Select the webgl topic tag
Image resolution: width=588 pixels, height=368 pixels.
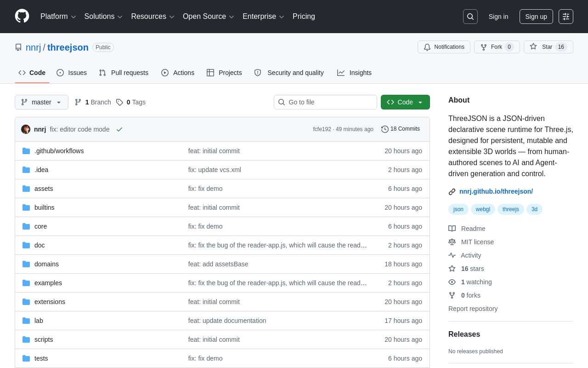click(x=483, y=209)
